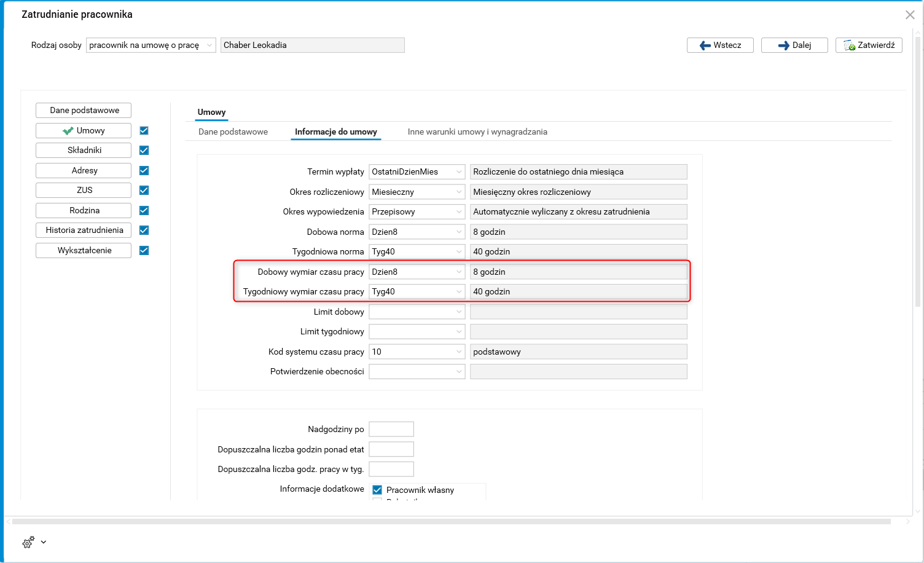Open the Rodzaj osoby dropdown
Image resolution: width=924 pixels, height=563 pixels.
209,45
